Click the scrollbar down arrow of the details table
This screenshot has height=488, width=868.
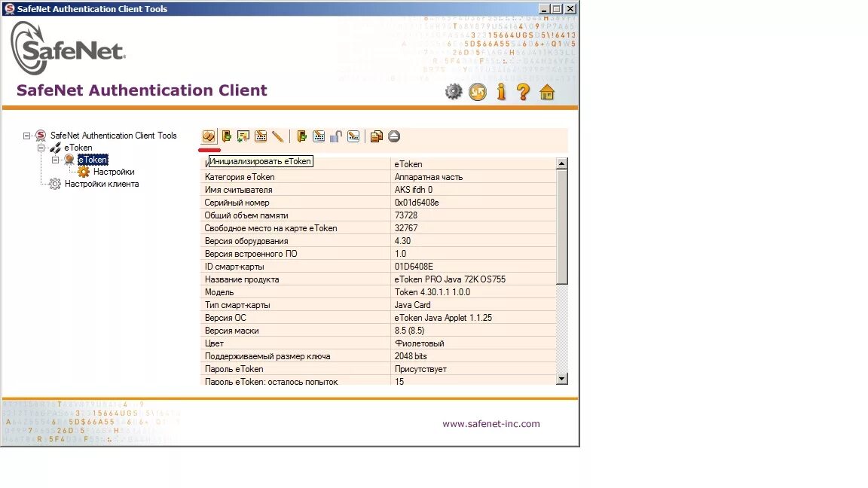(562, 379)
